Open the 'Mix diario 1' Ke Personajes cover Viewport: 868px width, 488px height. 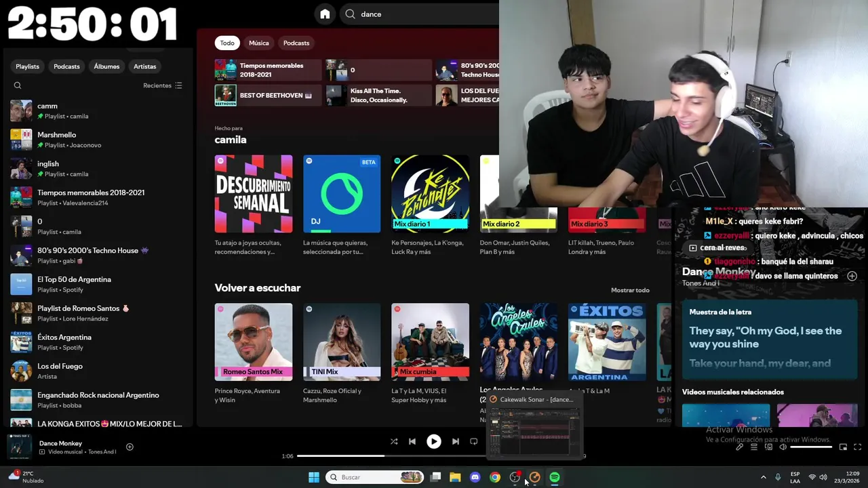430,194
